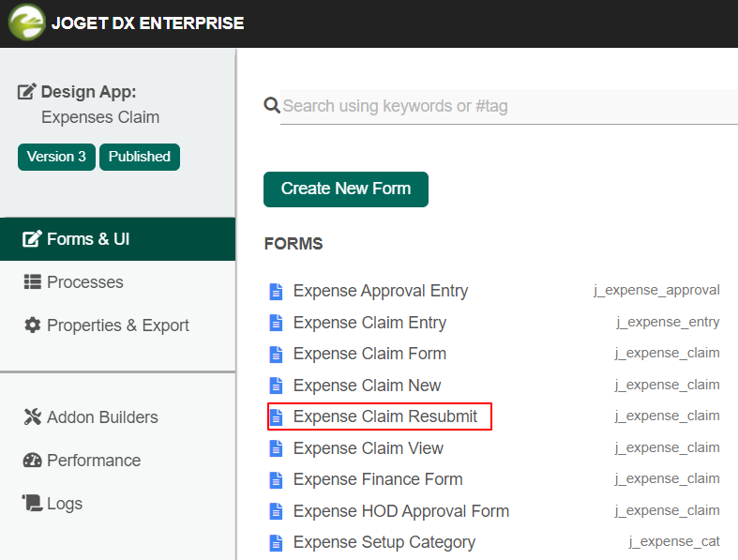
Task: Click the Design App edit icon
Action: [27, 92]
